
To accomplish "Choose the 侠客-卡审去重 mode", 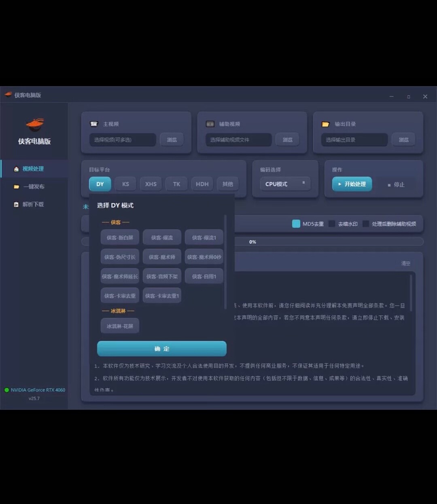I will click(120, 296).
